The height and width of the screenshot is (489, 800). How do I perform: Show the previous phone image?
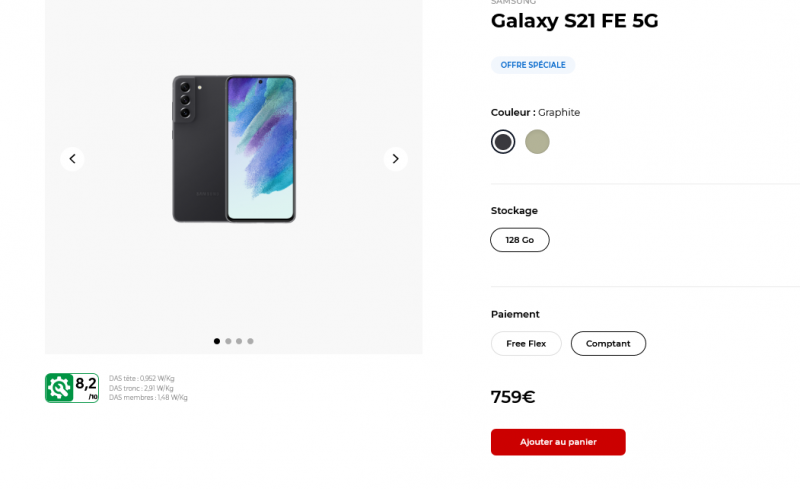(x=72, y=159)
